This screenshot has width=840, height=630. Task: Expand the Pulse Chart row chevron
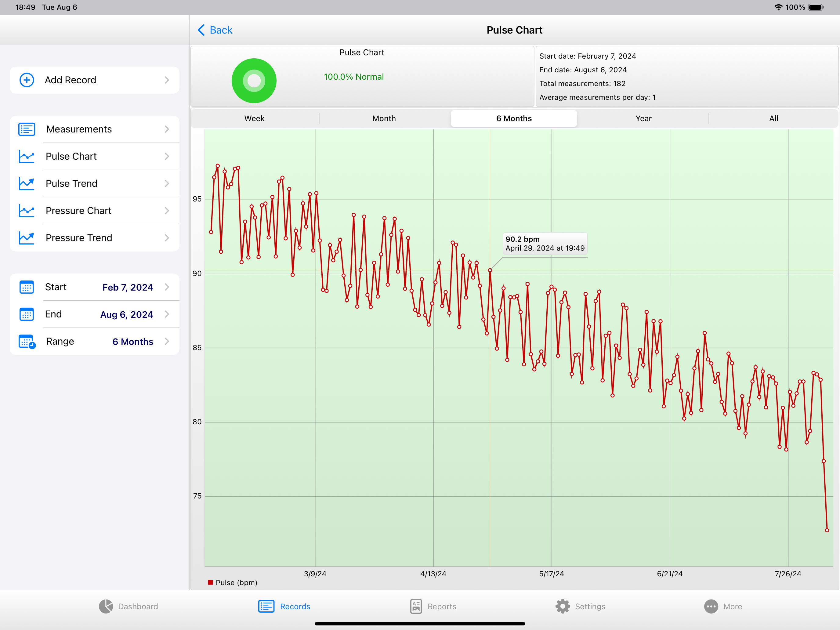pos(167,157)
